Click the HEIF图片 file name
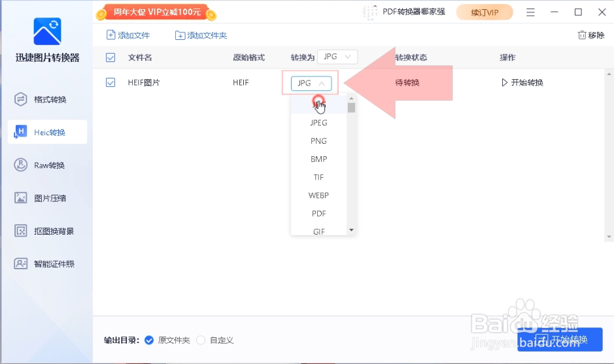The height and width of the screenshot is (364, 614). (x=144, y=82)
